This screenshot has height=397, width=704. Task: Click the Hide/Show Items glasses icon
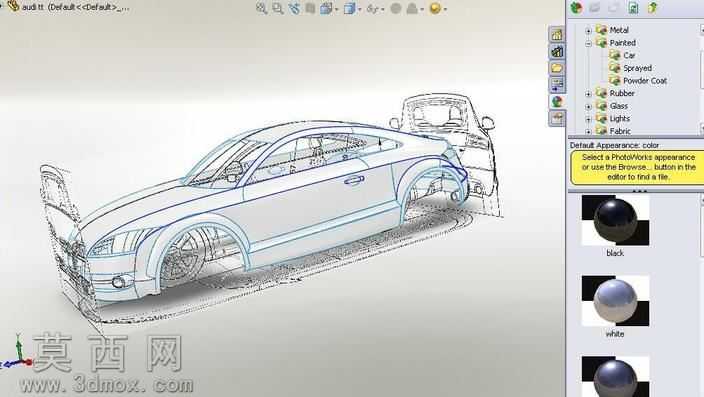[372, 8]
